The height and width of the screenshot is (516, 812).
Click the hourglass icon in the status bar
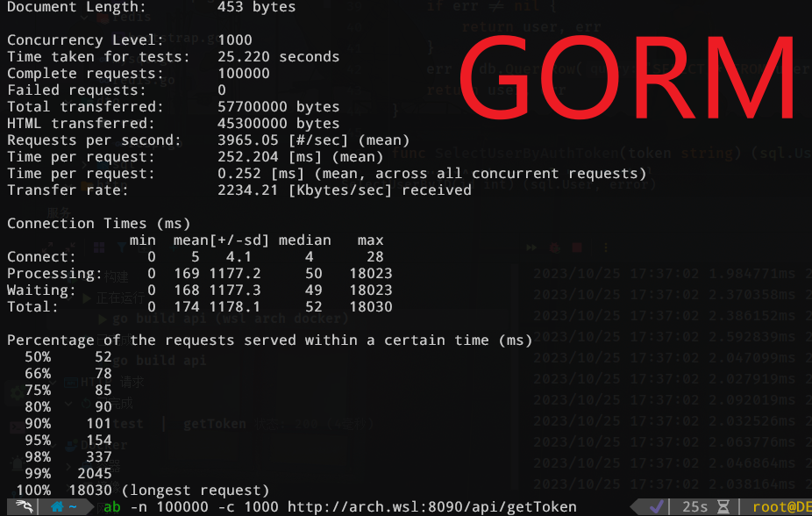coord(723,506)
